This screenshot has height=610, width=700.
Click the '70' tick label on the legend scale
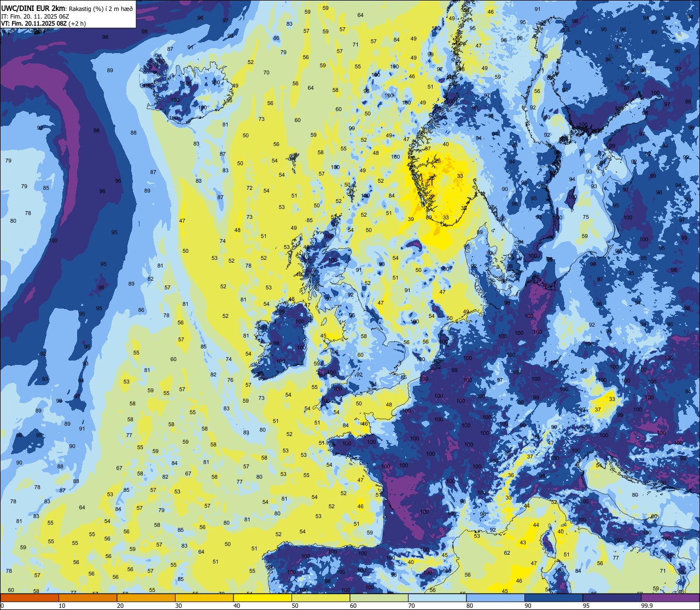(x=411, y=606)
